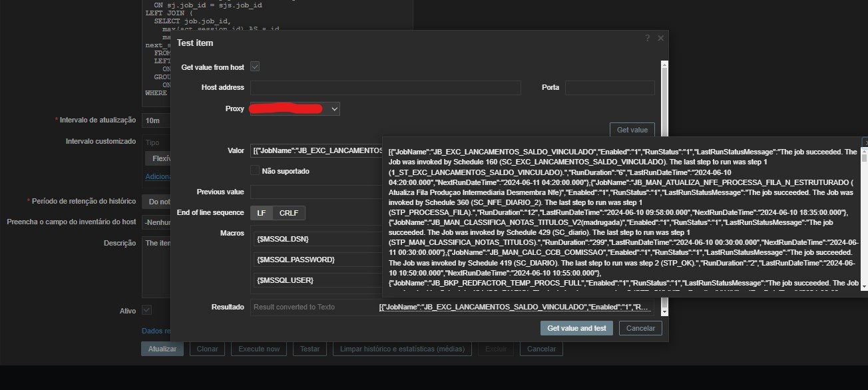Click the Porta input field
This screenshot has width=868, height=390.
610,87
